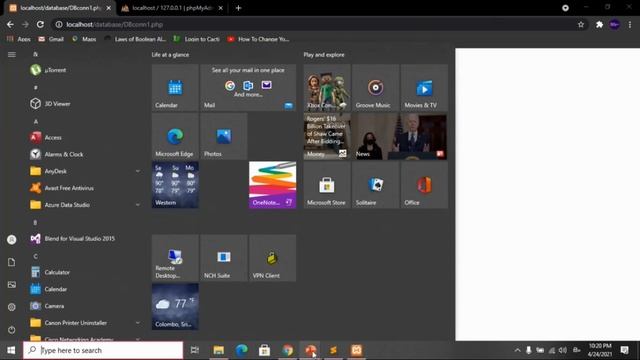The image size is (640, 360).
Task: Open Movies & TV tile
Action: point(424,87)
